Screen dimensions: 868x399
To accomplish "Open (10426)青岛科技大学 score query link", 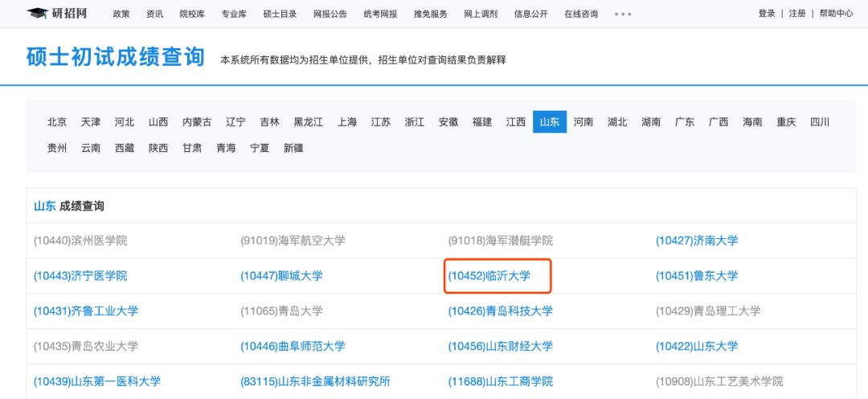I will (x=501, y=311).
